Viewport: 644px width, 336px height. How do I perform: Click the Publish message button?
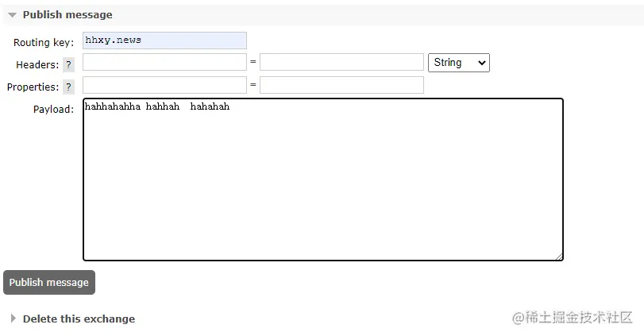pyautogui.click(x=49, y=282)
